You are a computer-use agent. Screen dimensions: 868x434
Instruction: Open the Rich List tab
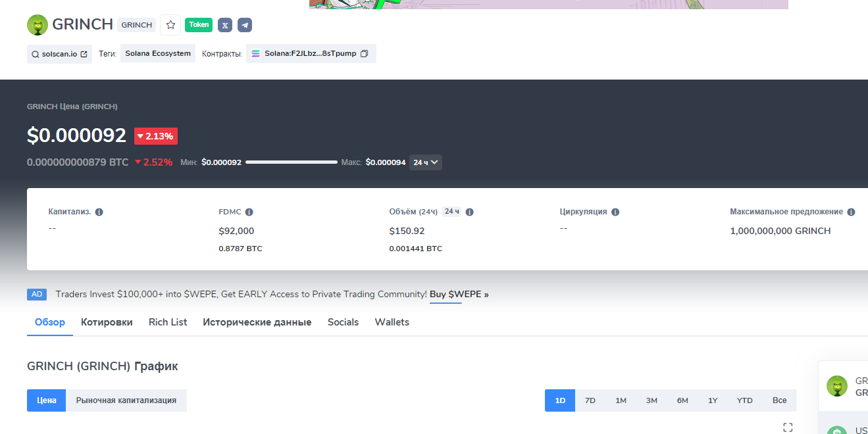tap(168, 322)
